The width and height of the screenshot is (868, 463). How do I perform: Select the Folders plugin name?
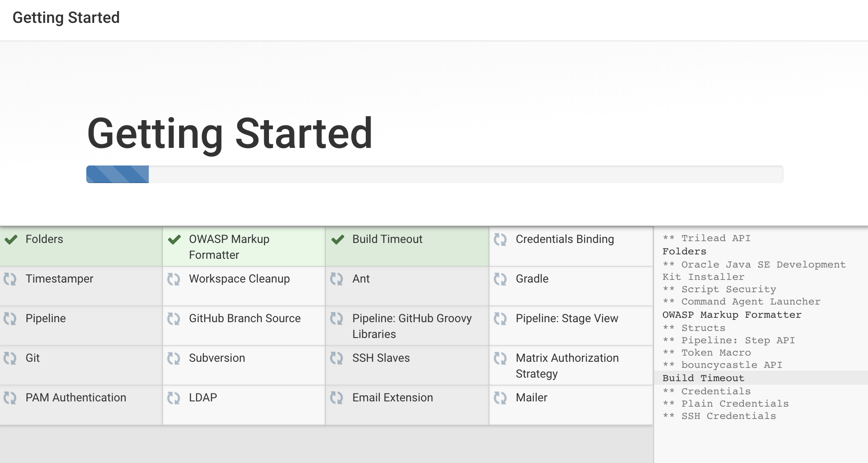[44, 239]
